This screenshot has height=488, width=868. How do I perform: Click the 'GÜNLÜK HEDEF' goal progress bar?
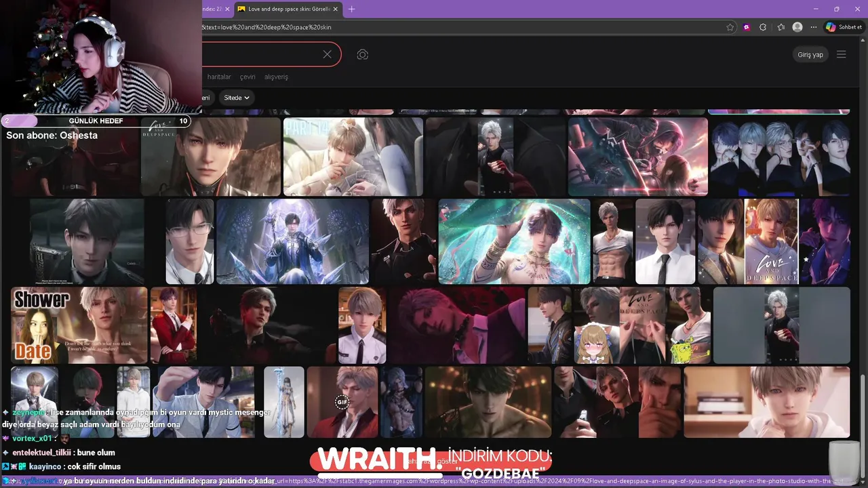click(96, 121)
